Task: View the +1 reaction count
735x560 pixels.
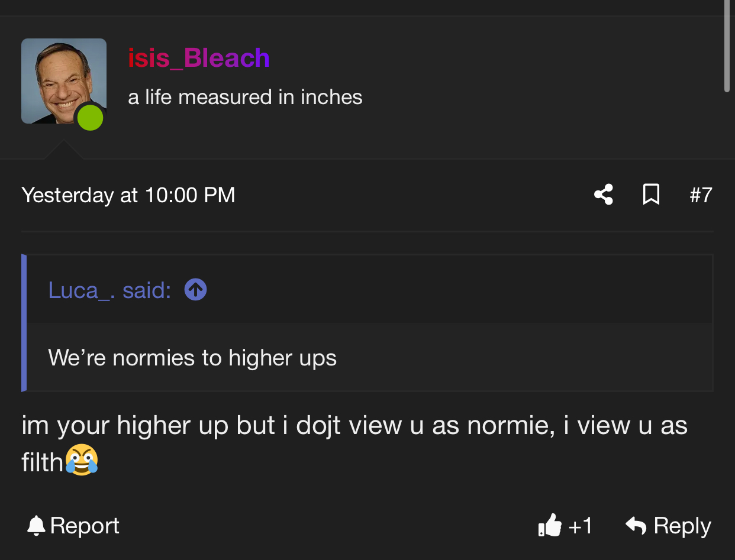Action: pos(580,526)
